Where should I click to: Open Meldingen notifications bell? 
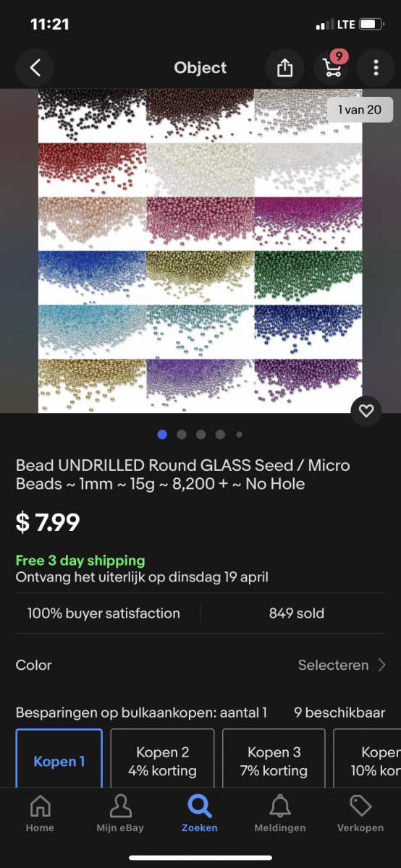pos(280,813)
